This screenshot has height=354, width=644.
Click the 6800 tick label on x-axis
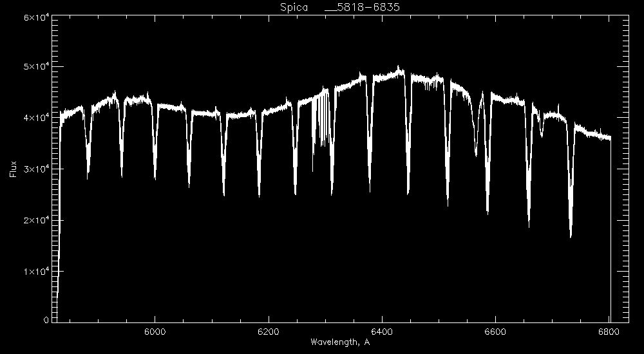tap(609, 332)
